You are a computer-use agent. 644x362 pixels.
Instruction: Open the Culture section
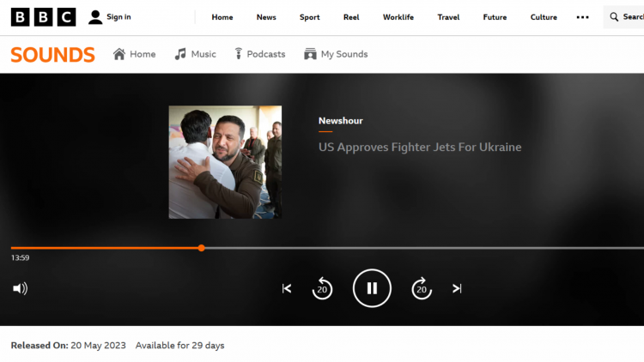point(544,17)
